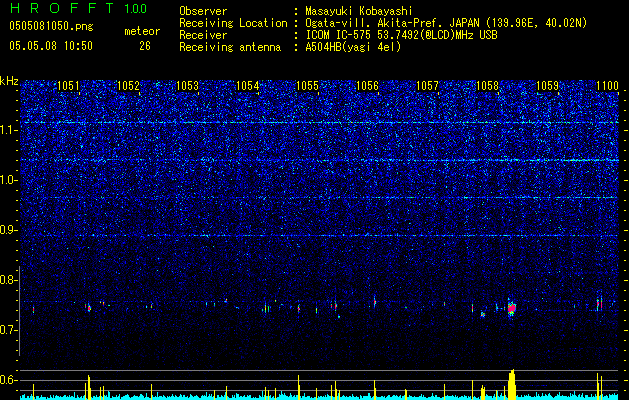629x400 pixels.
Task: Click the Receiving antenna label
Action: 230,47
